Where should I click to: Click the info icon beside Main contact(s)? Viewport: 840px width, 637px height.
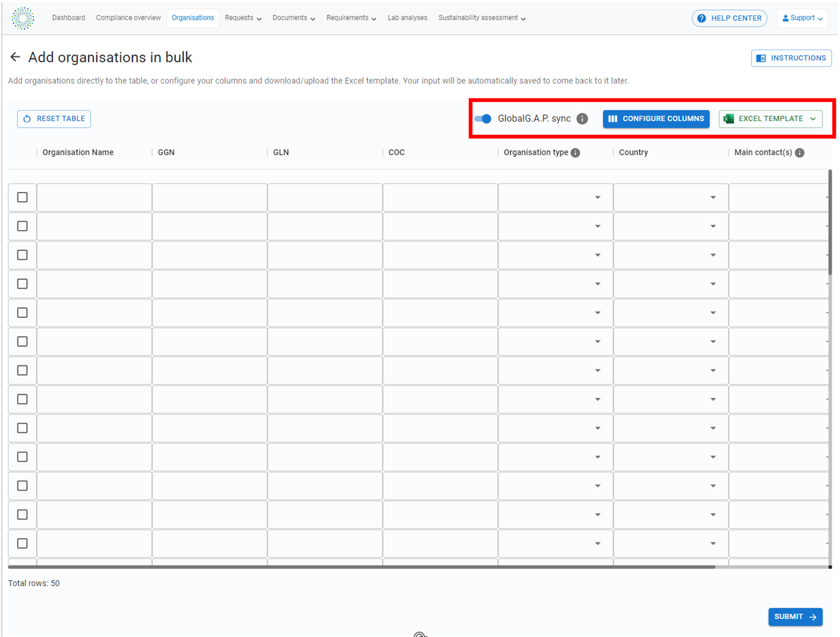click(x=799, y=152)
